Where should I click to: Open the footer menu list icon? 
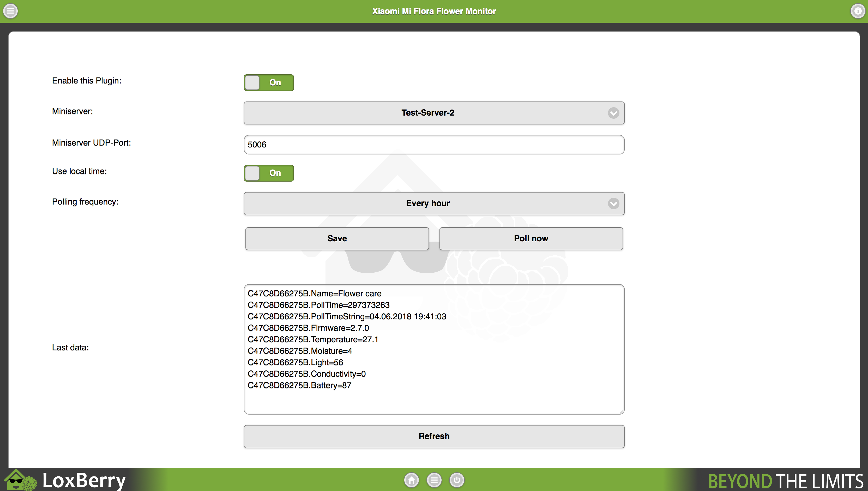[x=434, y=480]
